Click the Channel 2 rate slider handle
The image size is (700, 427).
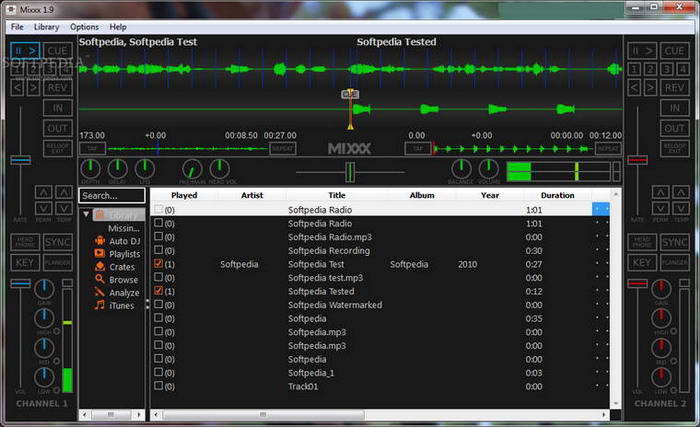point(637,159)
